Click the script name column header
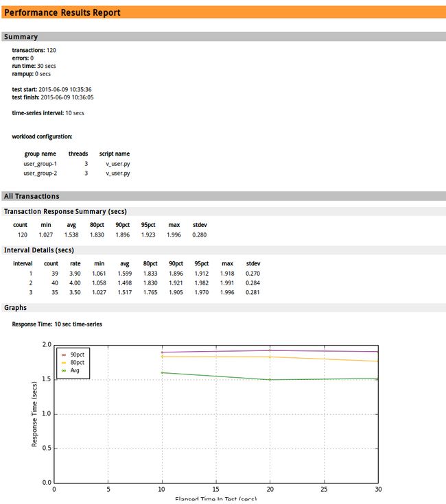The width and height of the screenshot is (446, 504). (x=115, y=154)
